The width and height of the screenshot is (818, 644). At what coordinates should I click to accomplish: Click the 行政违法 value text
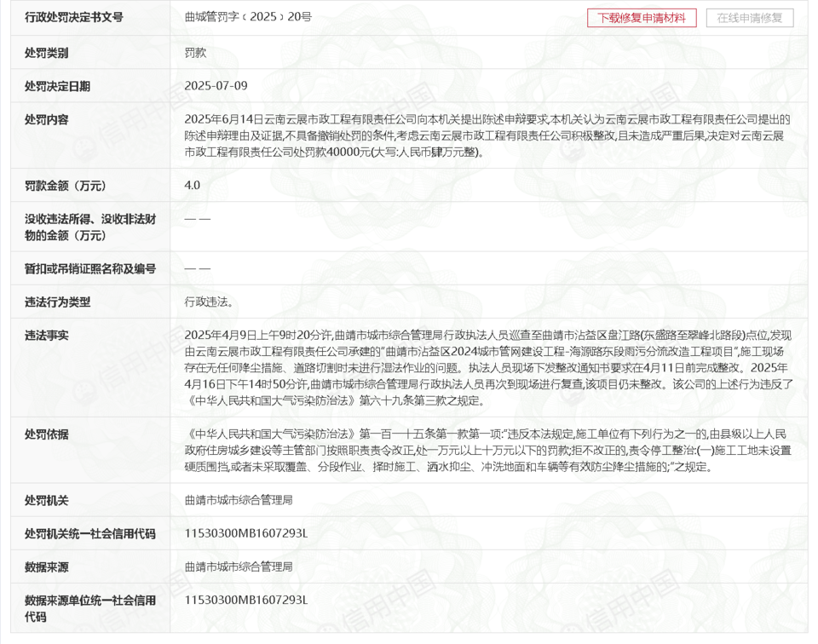click(x=208, y=302)
